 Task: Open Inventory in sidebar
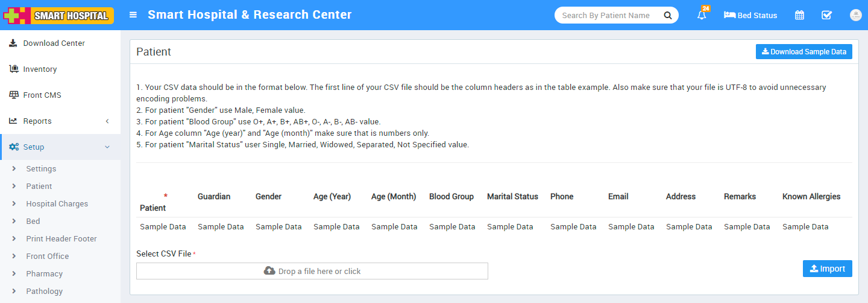point(40,69)
